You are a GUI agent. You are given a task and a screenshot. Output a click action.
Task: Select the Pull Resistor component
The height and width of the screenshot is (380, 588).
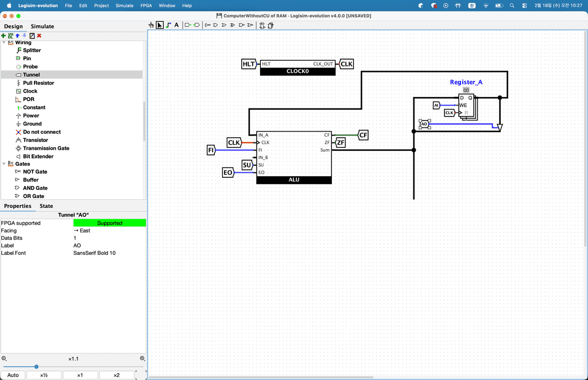38,83
